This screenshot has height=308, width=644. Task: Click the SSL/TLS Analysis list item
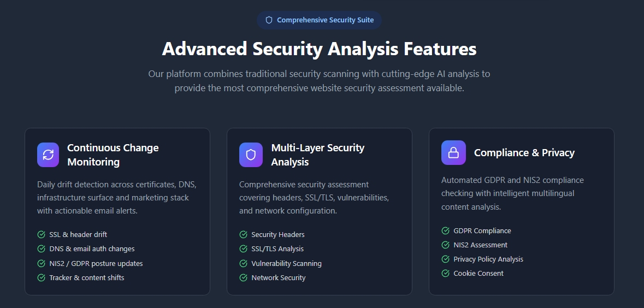tap(277, 249)
